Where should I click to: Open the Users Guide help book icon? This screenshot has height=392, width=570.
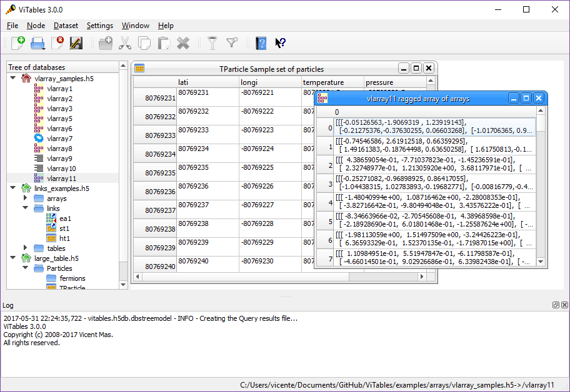point(261,43)
